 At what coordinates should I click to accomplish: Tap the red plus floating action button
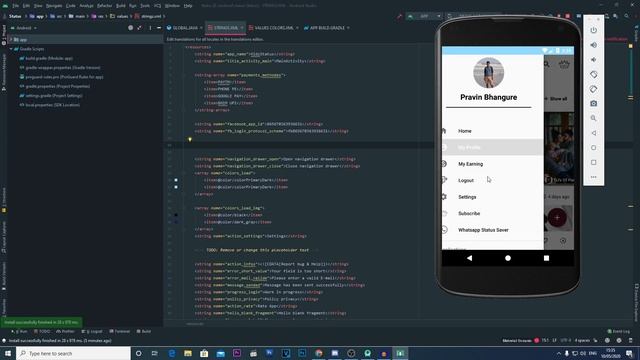point(557,218)
